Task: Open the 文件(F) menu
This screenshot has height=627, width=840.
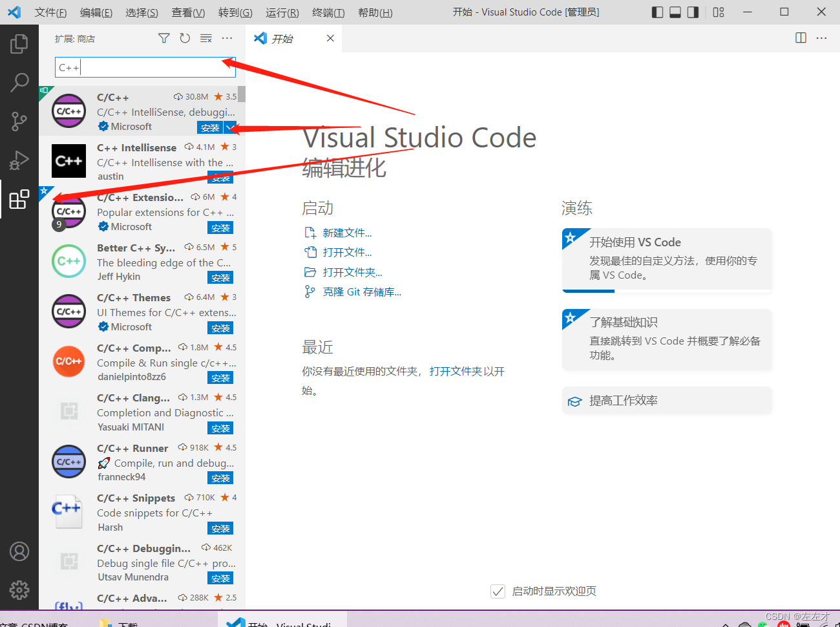Action: (x=50, y=12)
